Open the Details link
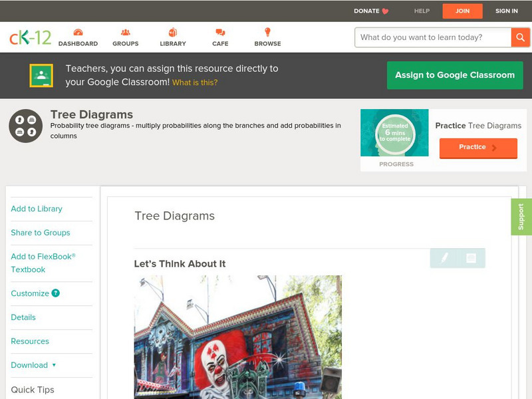The width and height of the screenshot is (532, 399). 23,317
